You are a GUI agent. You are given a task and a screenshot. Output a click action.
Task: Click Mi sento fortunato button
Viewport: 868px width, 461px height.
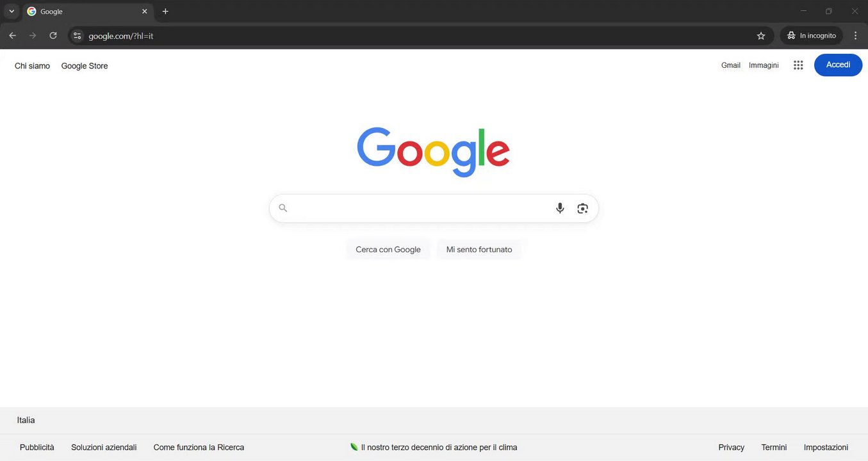pos(479,250)
